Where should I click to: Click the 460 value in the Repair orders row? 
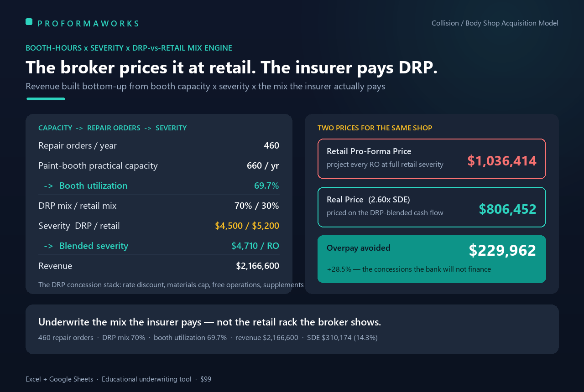271,146
